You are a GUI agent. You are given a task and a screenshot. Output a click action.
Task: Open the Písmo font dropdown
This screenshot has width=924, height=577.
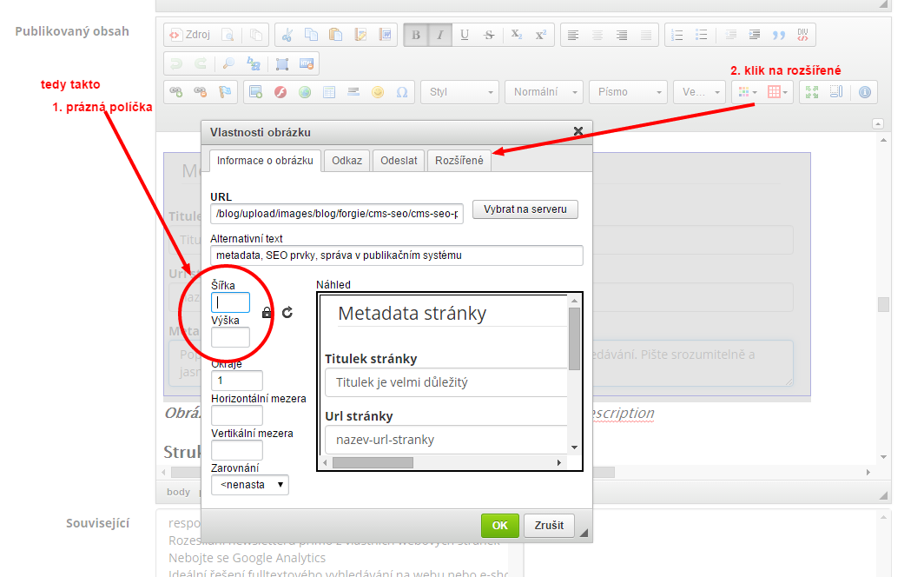coord(629,92)
